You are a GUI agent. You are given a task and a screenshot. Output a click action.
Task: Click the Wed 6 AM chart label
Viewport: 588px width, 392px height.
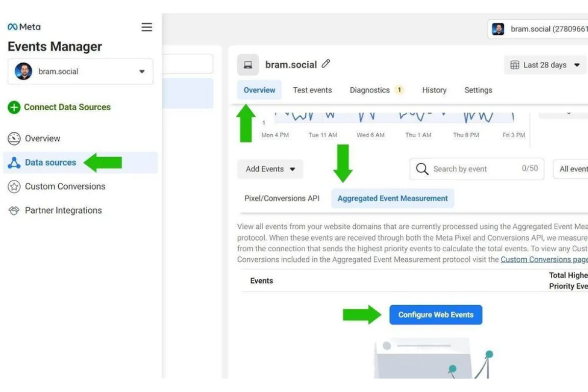pyautogui.click(x=370, y=135)
